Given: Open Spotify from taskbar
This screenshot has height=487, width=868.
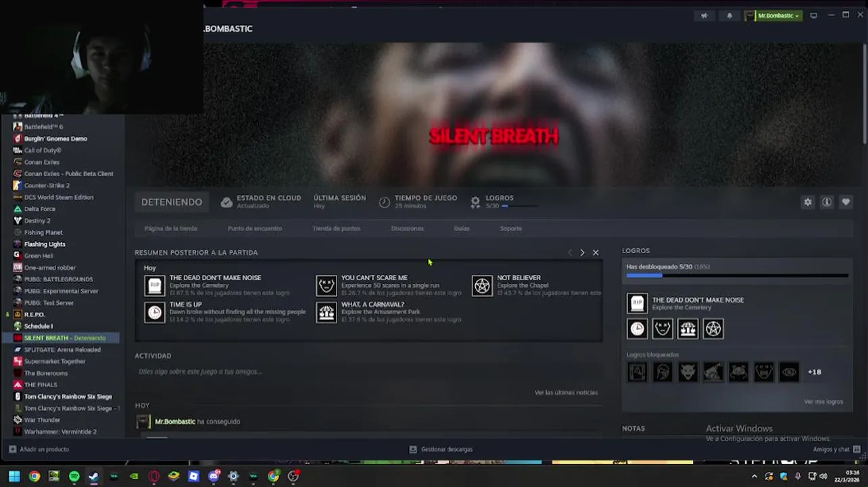Looking at the screenshot, I should click(74, 476).
